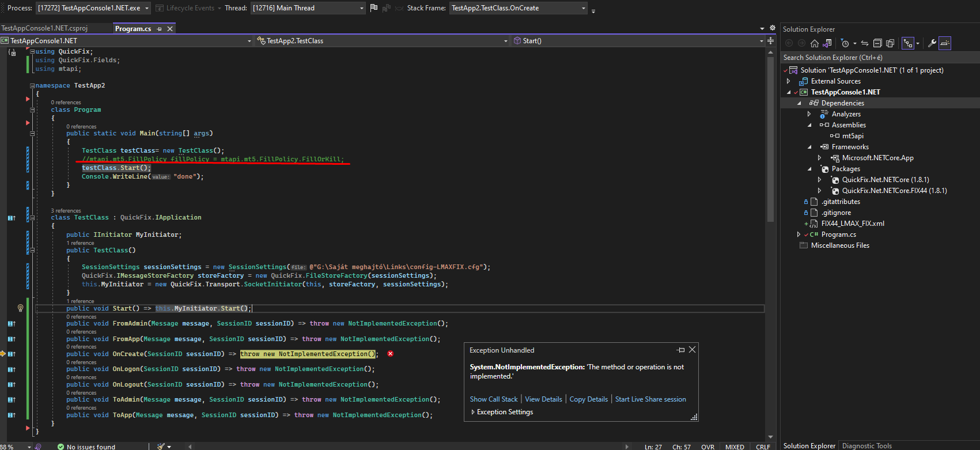Switch between solutions and folder views
Viewport: 980px width, 450px height.
point(827,43)
